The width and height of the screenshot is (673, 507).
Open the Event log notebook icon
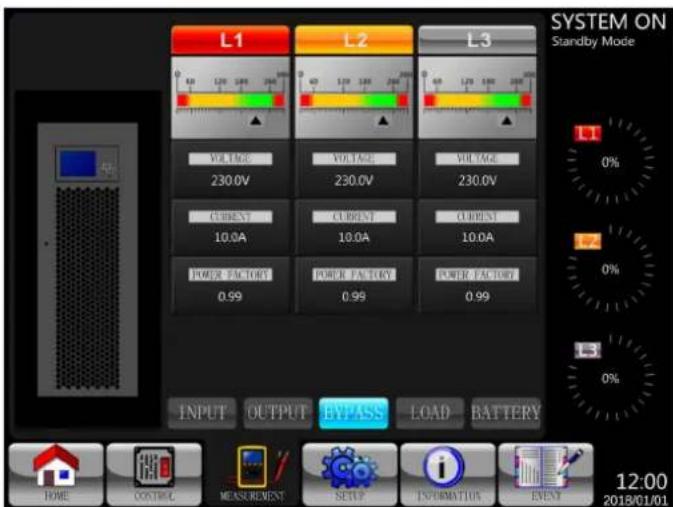click(x=546, y=474)
